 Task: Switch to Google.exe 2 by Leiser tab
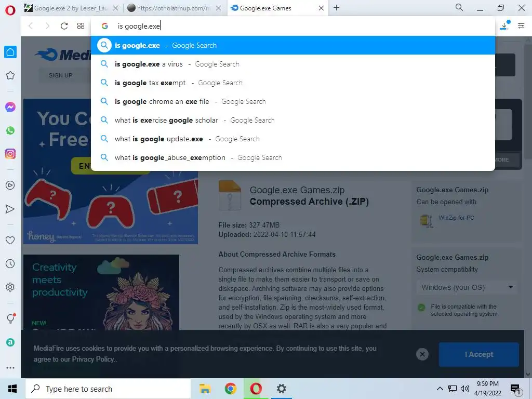coord(71,8)
